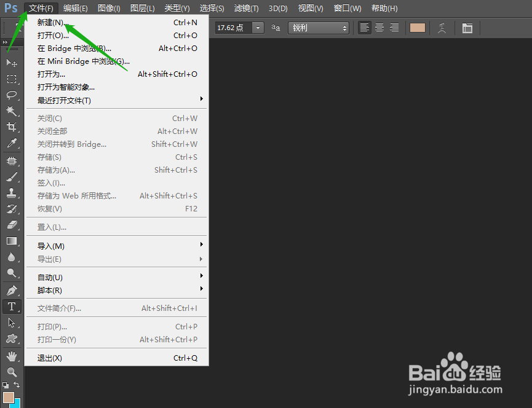Click the foreground color swatch
Viewport: 532px width, 408px height.
pos(8,397)
